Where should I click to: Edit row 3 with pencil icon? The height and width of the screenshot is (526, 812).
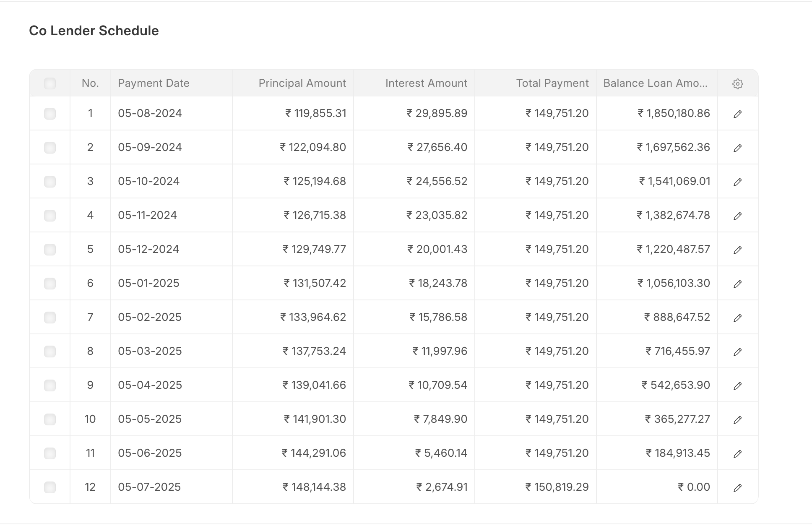click(x=738, y=182)
